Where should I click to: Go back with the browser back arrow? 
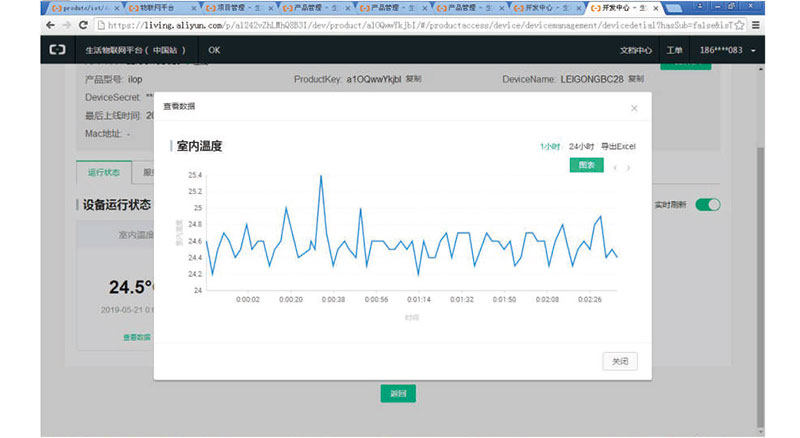coord(51,25)
